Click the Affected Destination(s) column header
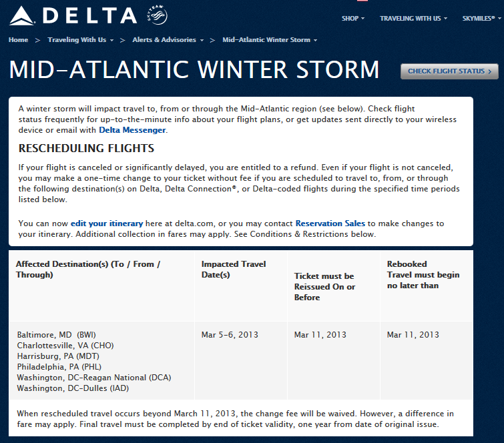Image resolution: width=504 pixels, height=443 pixels. coord(88,270)
